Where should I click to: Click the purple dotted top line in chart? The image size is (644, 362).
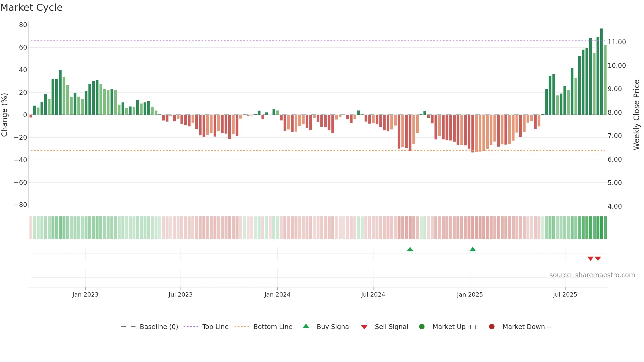click(318, 41)
